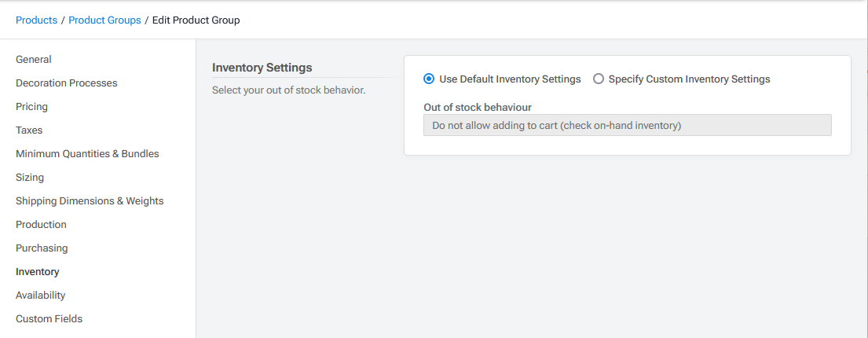Image resolution: width=868 pixels, height=338 pixels.
Task: Click the Inventory sidebar item
Action: 37,272
